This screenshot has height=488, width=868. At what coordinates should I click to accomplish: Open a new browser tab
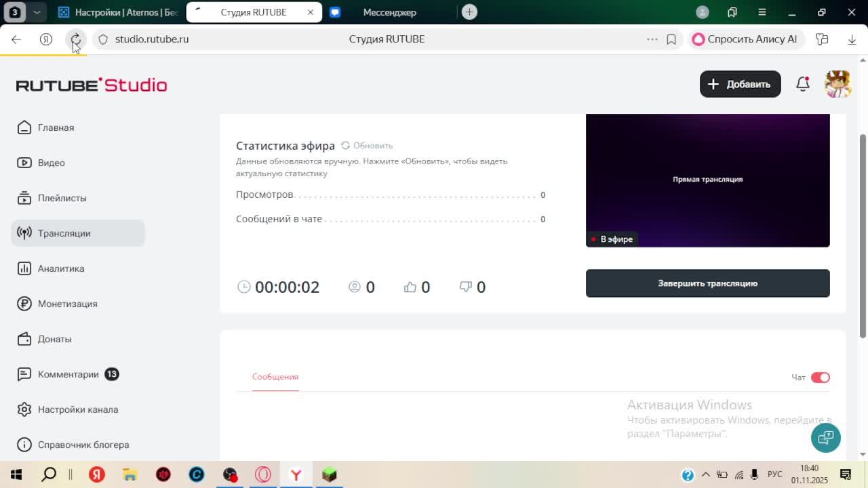[x=469, y=12]
